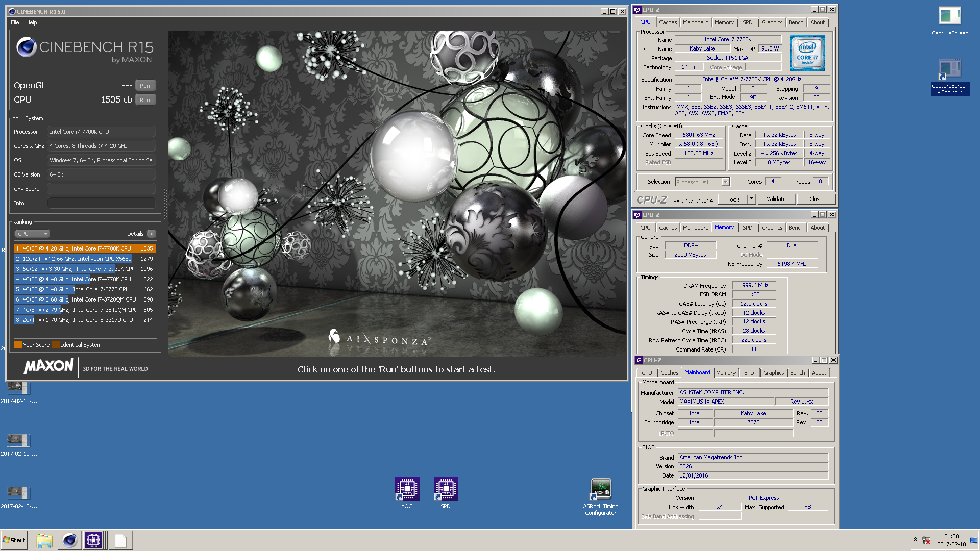The width and height of the screenshot is (980, 551).
Task: Click the Cinebench icon in the taskbar
Action: [x=70, y=540]
